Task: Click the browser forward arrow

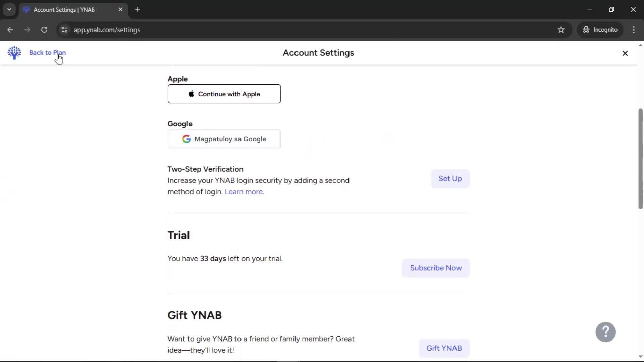Action: pos(27,30)
